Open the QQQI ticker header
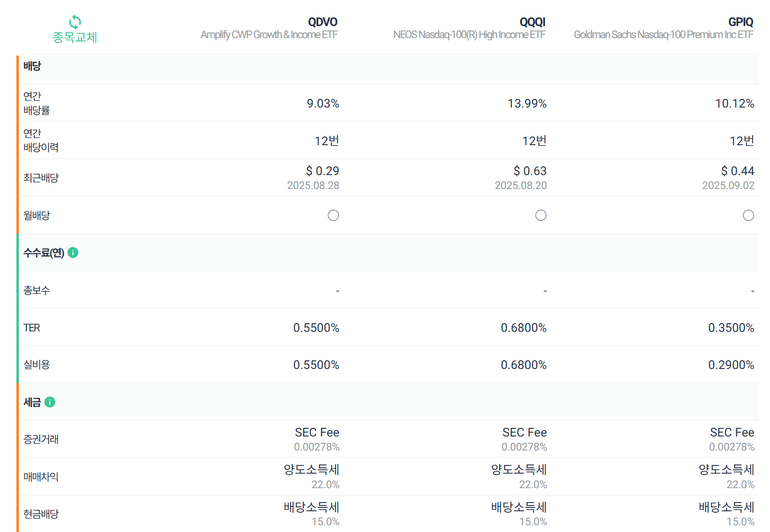This screenshot has width=770, height=532. coord(532,22)
